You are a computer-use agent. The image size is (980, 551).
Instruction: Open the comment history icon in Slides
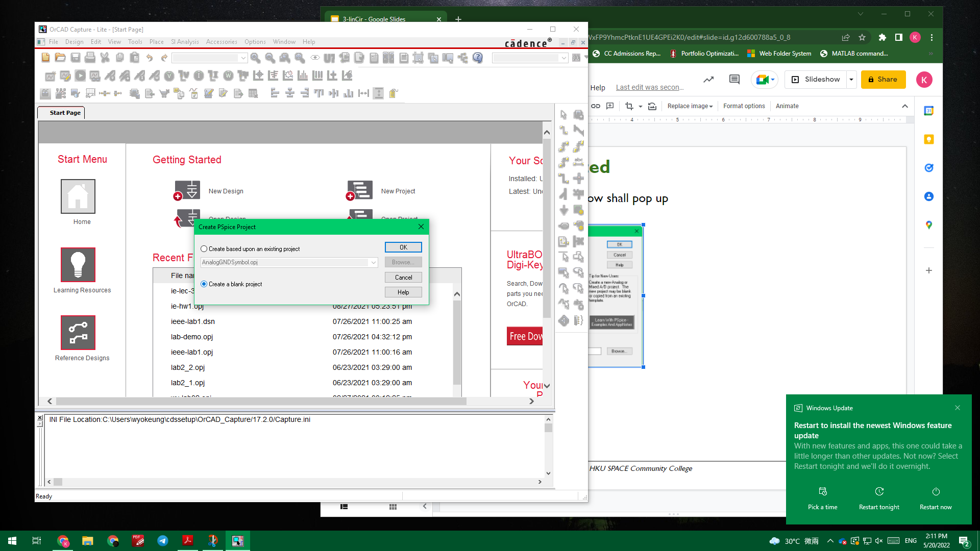pos(734,79)
